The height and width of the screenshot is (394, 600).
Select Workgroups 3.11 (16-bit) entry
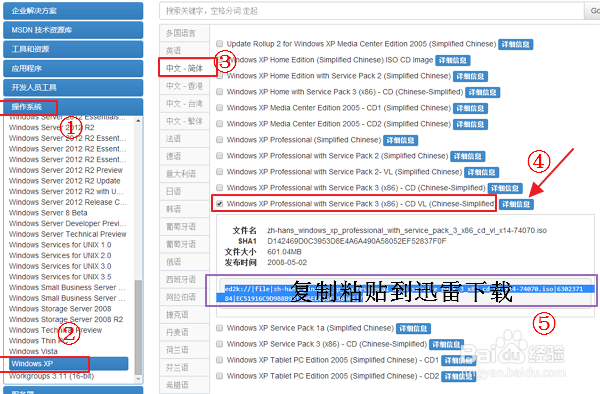tap(51, 376)
